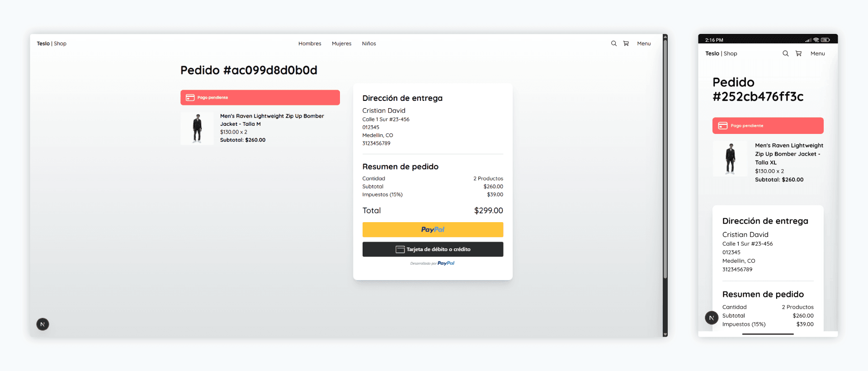
Task: Click the Next.js dev indicator on desktop
Action: [42, 324]
